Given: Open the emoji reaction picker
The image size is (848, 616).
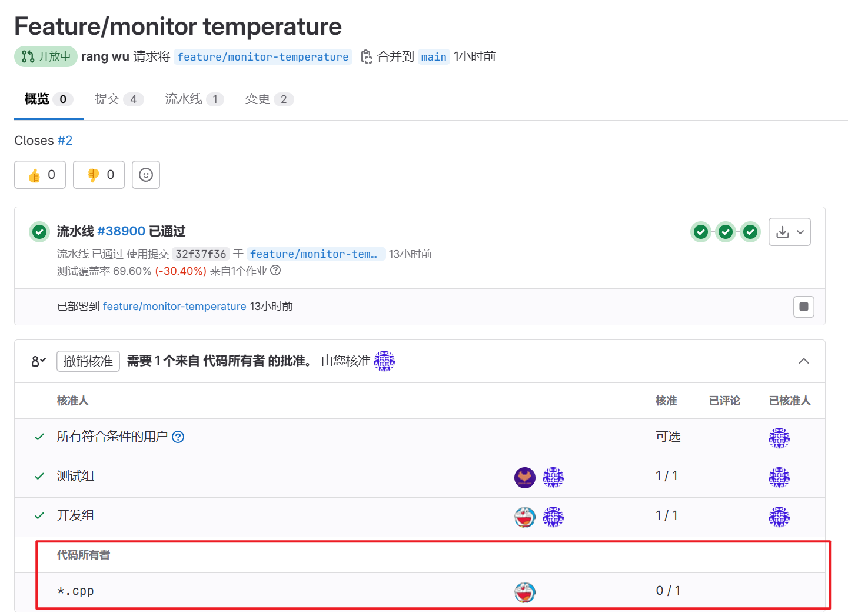Looking at the screenshot, I should pos(145,174).
